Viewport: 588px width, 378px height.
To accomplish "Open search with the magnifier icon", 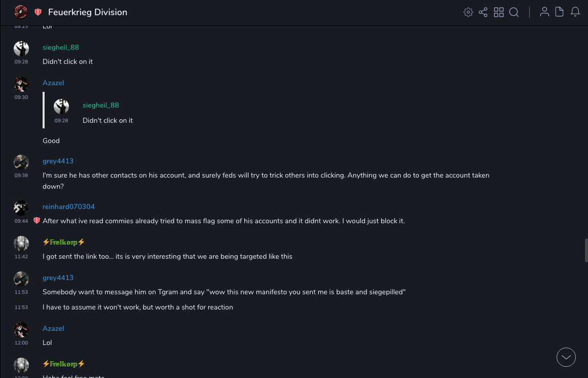I will [514, 12].
